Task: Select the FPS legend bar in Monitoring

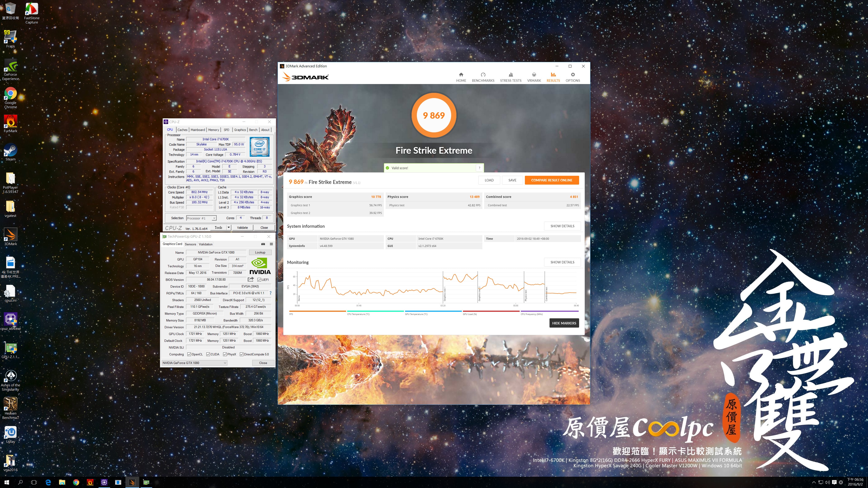Action: 317,312
